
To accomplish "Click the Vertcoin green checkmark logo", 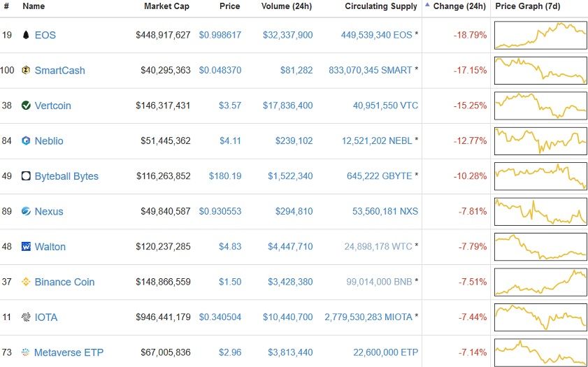I will point(26,106).
